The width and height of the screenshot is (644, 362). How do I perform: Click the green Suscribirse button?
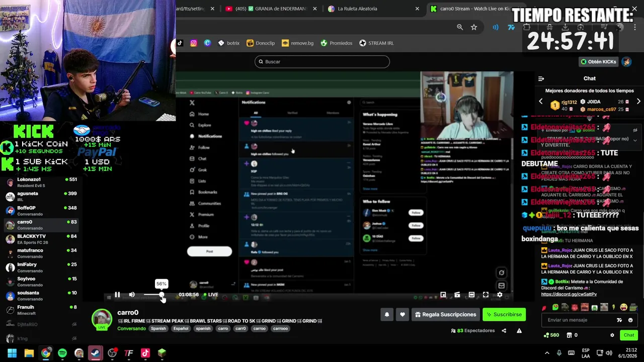pos(504,315)
